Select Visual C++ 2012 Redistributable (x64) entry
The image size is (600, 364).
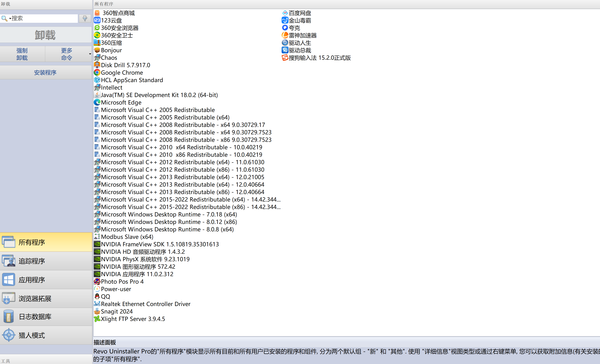point(179,162)
